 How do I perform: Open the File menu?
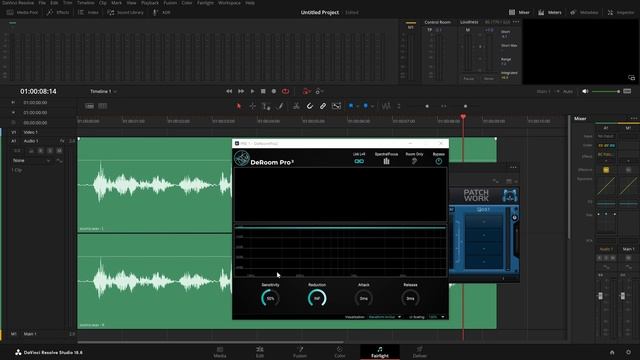42,3
